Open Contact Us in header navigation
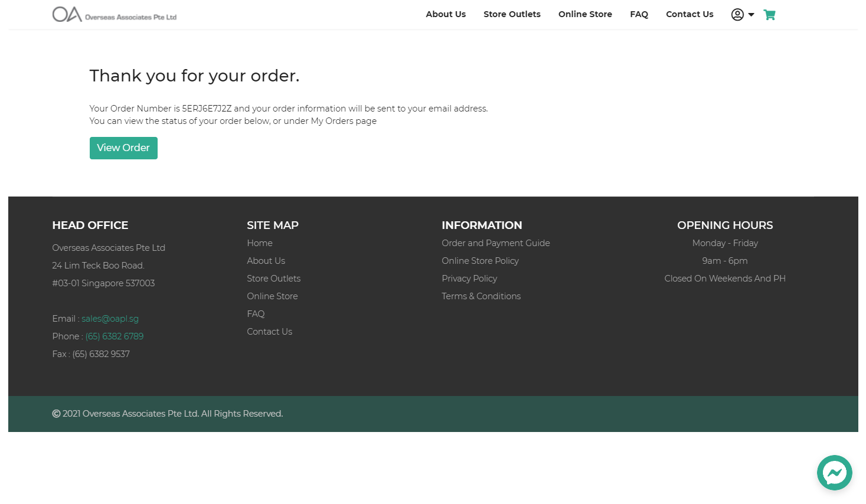The image size is (866, 504). click(x=689, y=14)
